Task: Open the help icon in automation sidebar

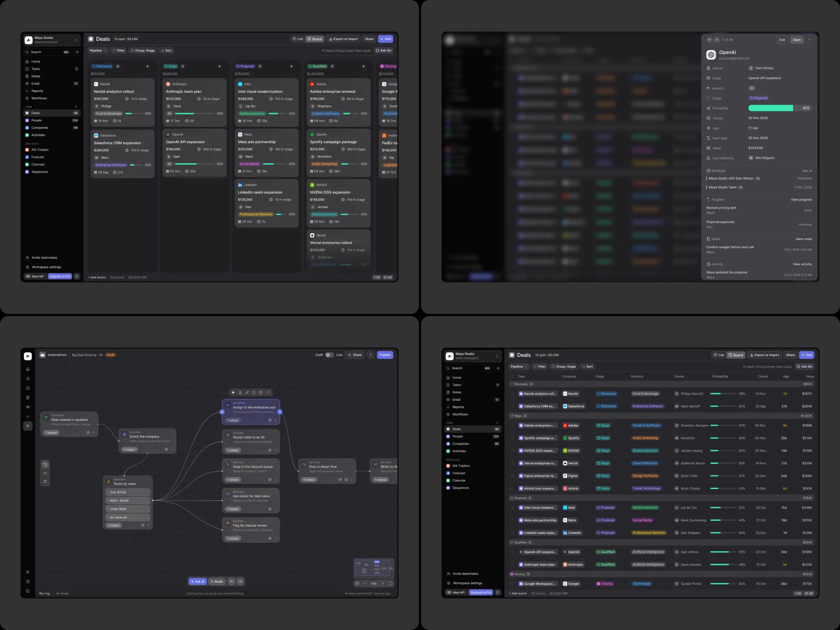Action: (28, 582)
